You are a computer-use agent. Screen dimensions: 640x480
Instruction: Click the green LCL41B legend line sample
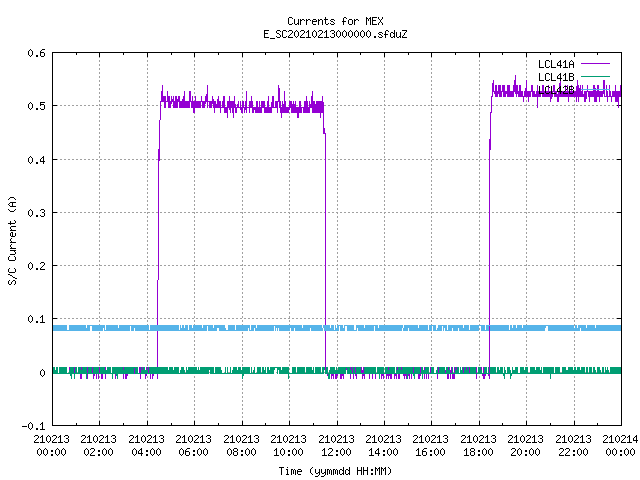click(x=595, y=76)
